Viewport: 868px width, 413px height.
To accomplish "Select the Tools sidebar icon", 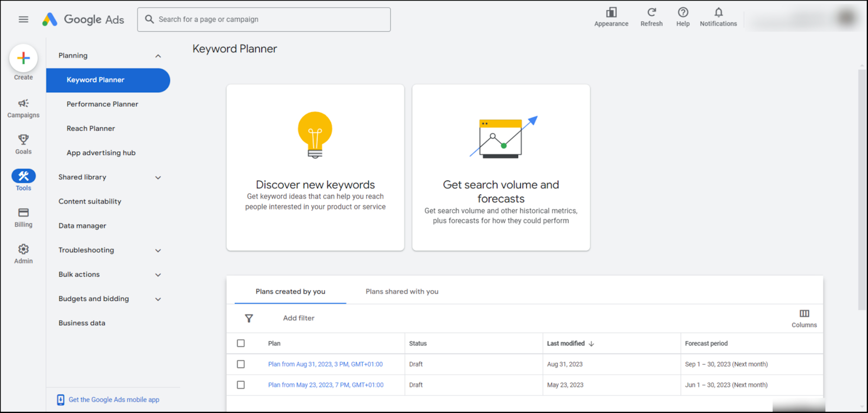I will pyautogui.click(x=23, y=176).
